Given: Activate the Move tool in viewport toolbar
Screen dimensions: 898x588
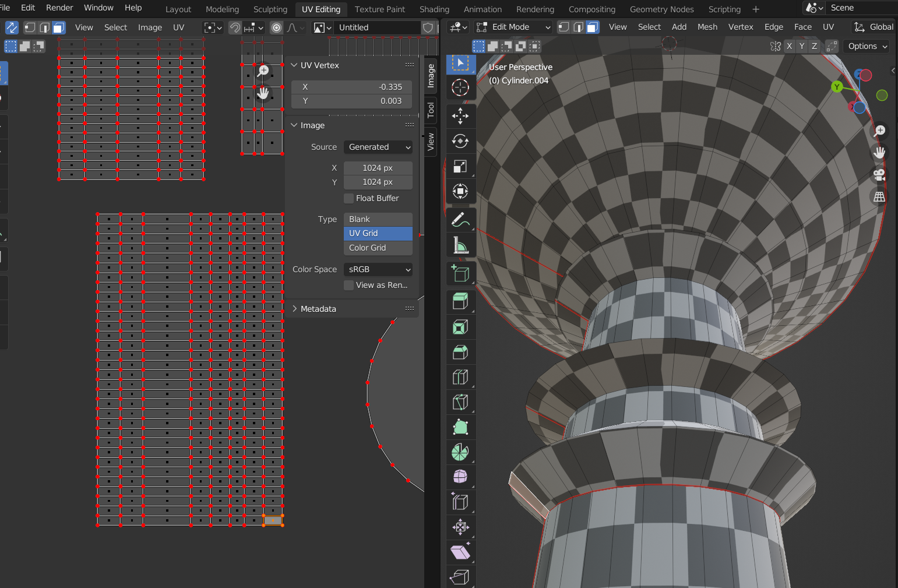Looking at the screenshot, I should 460,116.
